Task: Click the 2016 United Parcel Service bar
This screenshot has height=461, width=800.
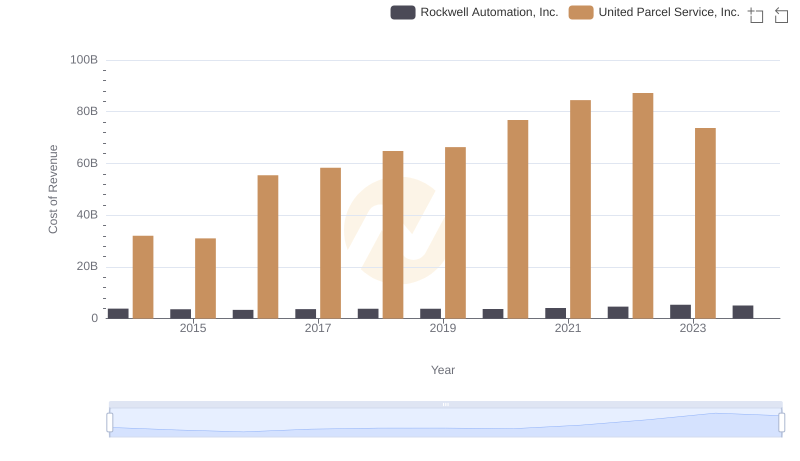Action: pyautogui.click(x=268, y=247)
